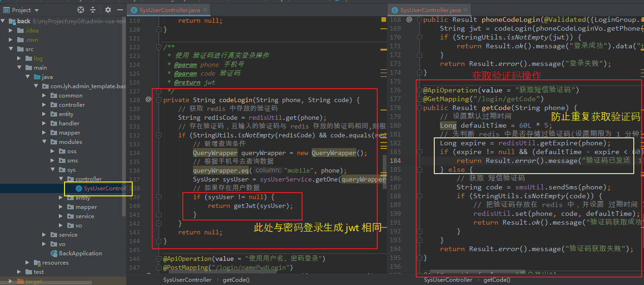Click the SysUserController class icon in the tree
Viewport: 644px width, 285px height.
pyautogui.click(x=79, y=188)
